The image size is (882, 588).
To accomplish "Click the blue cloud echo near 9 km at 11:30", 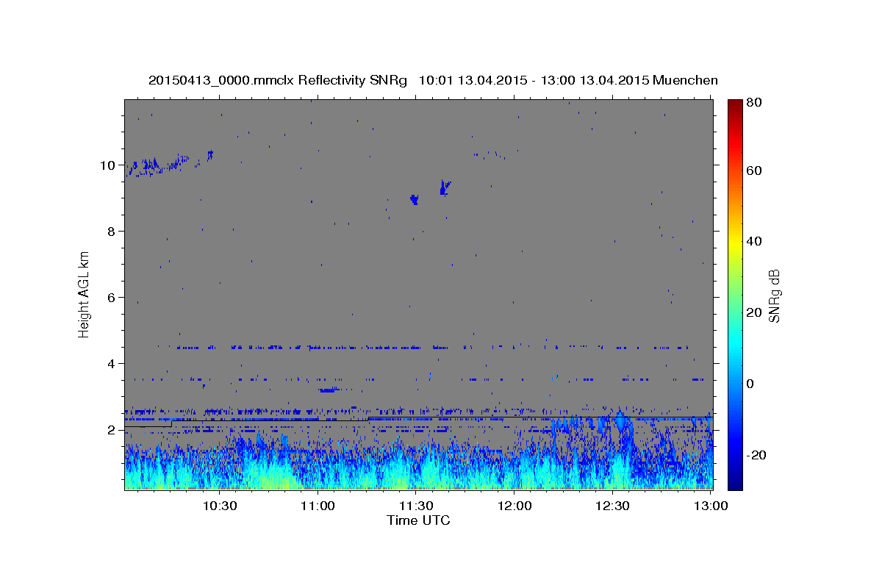I will pyautogui.click(x=415, y=199).
